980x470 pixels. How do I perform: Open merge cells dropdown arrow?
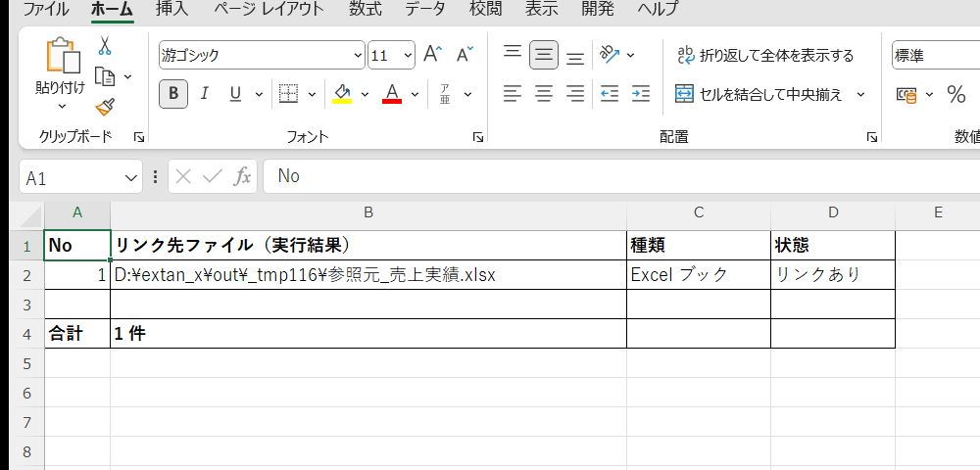tap(860, 94)
